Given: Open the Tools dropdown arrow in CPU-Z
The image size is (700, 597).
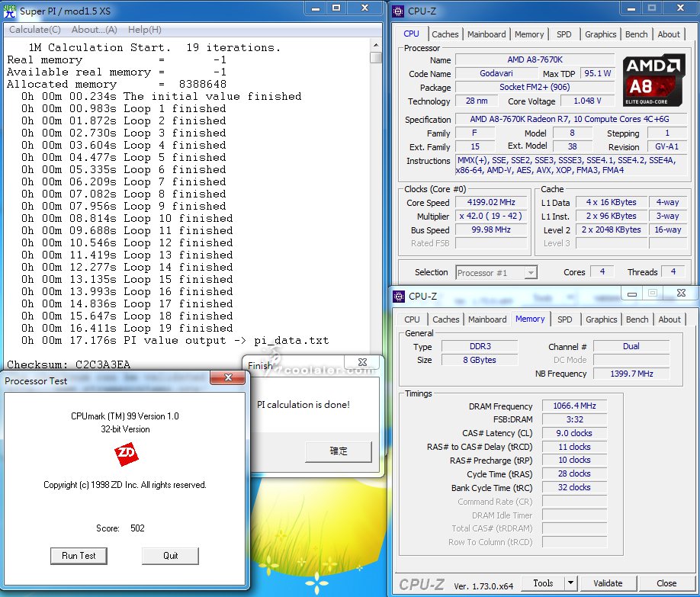Looking at the screenshot, I should click(x=570, y=583).
